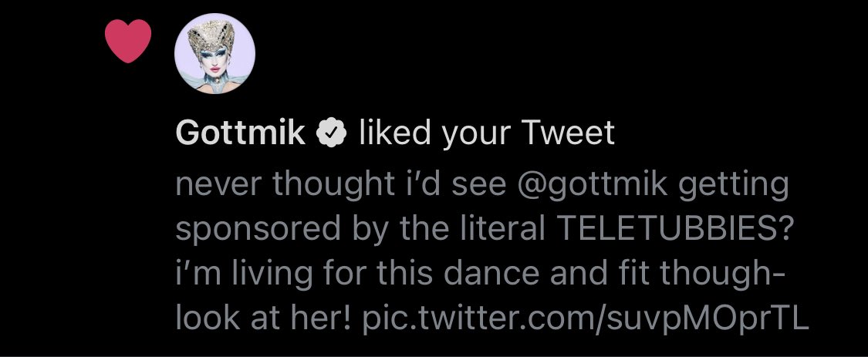Screen dimensions: 868x357
Task: Click the verified badge next to Gottmik
Action: 331,133
